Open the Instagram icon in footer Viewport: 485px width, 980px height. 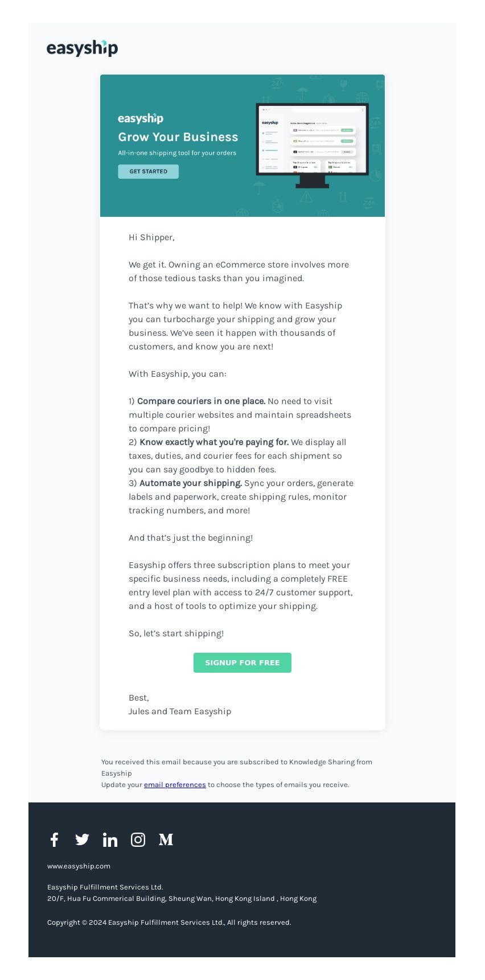(138, 839)
